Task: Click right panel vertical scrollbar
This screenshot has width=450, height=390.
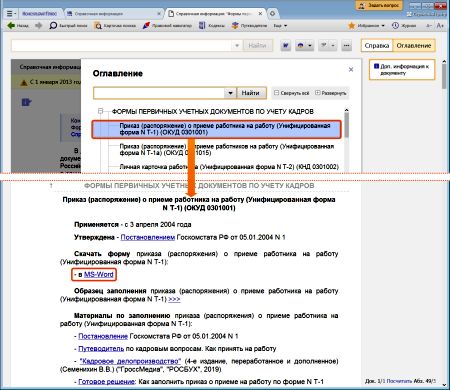Action: point(444,77)
